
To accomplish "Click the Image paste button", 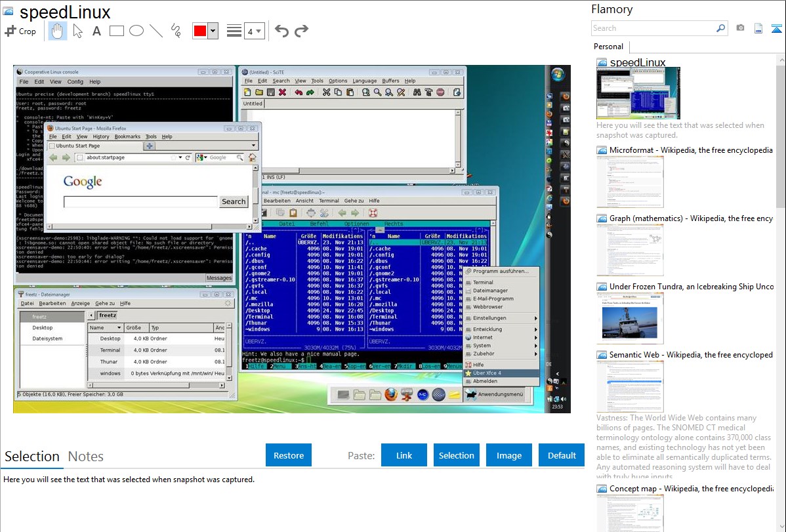I will pos(509,455).
